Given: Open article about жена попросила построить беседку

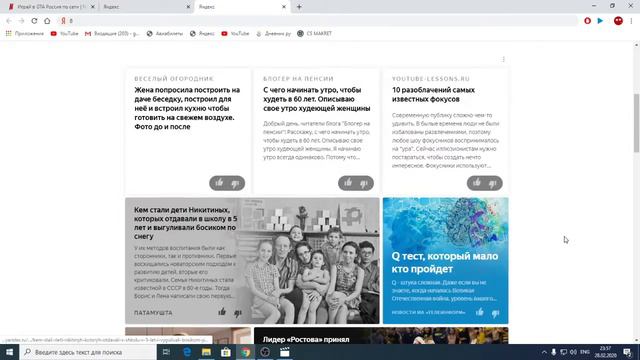Looking at the screenshot, I should click(187, 108).
